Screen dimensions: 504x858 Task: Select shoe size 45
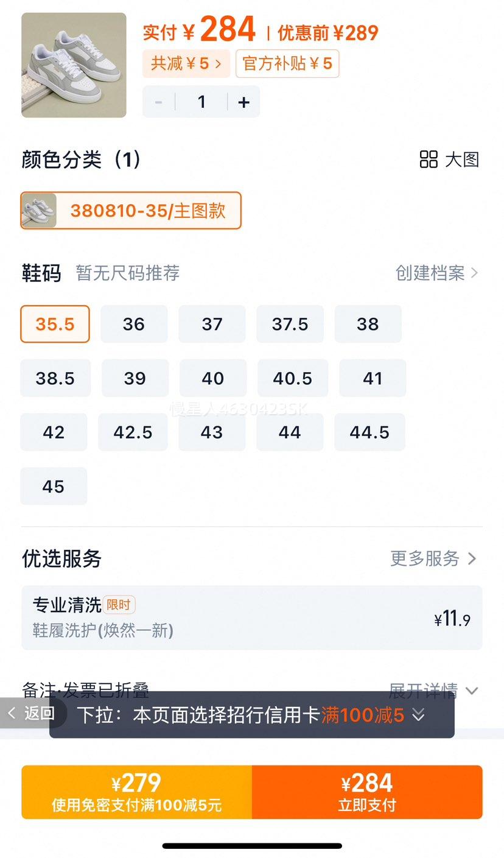54,487
